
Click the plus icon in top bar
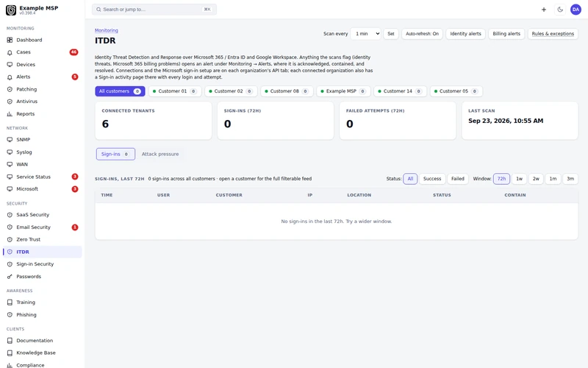(x=544, y=10)
